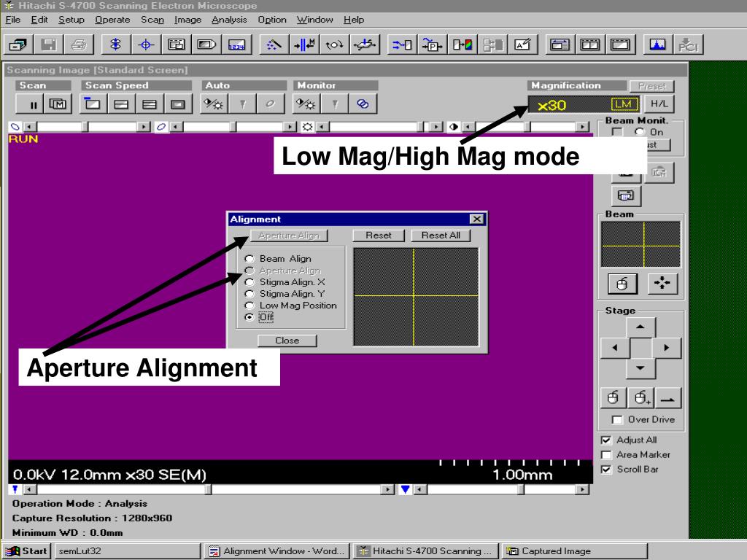Image resolution: width=747 pixels, height=560 pixels.
Task: Click the Stage left arrow button
Action: (x=614, y=348)
